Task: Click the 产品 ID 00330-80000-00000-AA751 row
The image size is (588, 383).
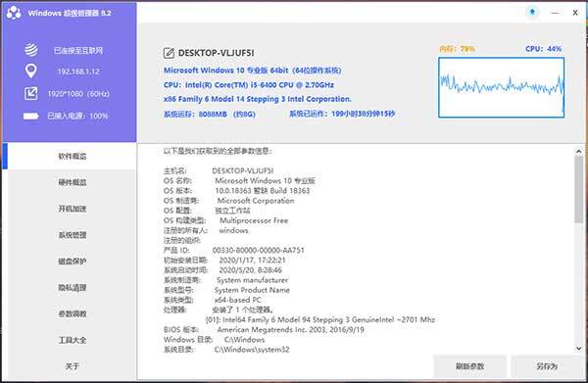Action: click(234, 250)
